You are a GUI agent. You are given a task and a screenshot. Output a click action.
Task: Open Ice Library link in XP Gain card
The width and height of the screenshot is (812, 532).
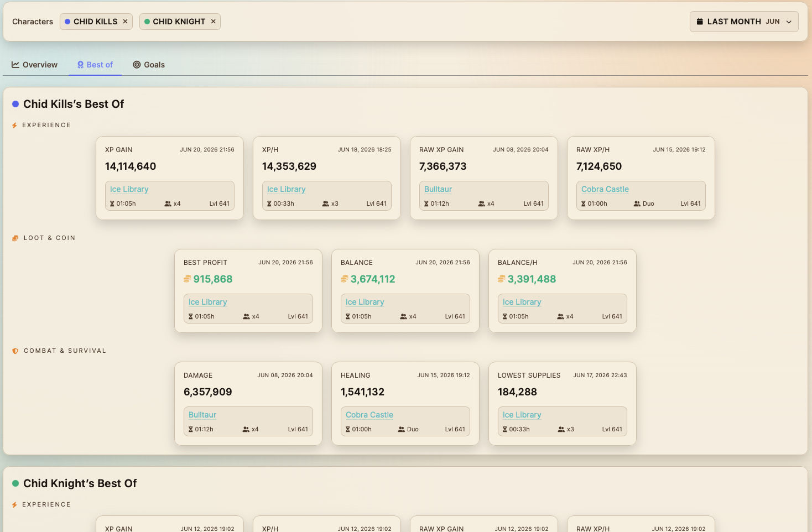pos(129,189)
